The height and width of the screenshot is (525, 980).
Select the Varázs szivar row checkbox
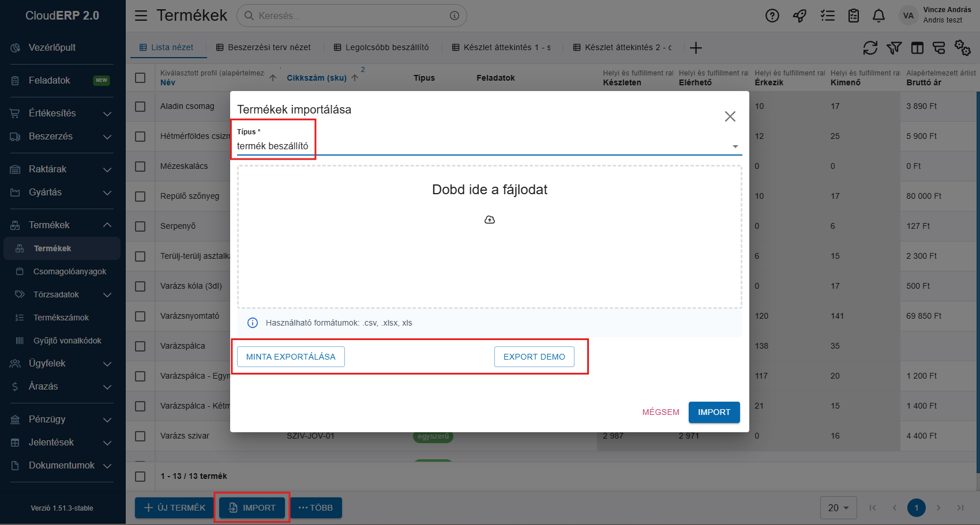tap(140, 436)
